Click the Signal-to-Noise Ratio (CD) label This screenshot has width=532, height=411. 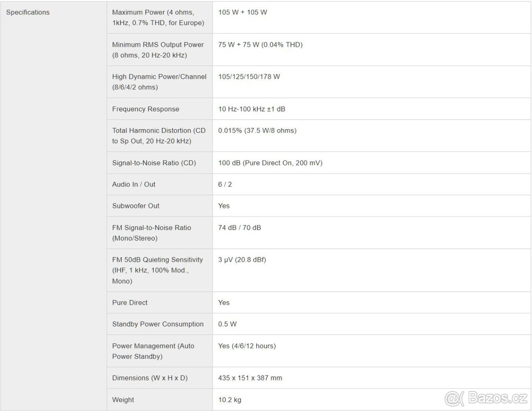154,163
